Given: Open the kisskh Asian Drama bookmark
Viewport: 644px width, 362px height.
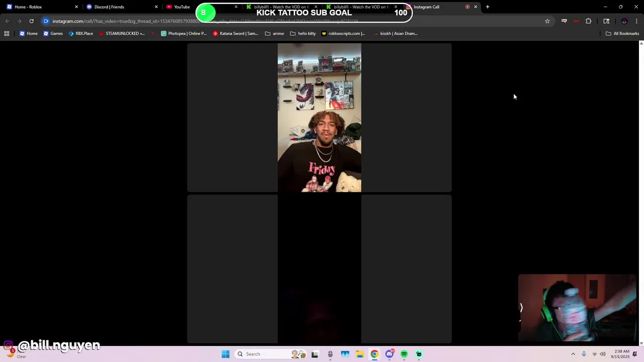Looking at the screenshot, I should [x=395, y=34].
